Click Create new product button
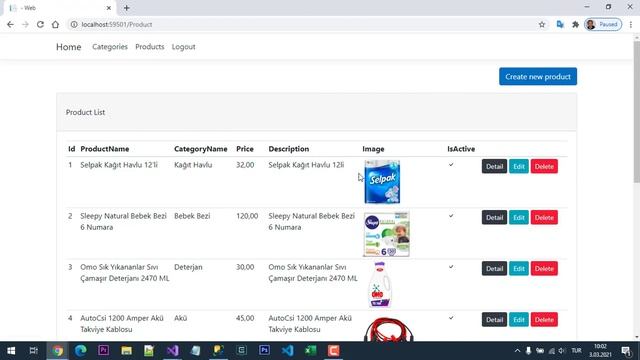 [x=538, y=76]
